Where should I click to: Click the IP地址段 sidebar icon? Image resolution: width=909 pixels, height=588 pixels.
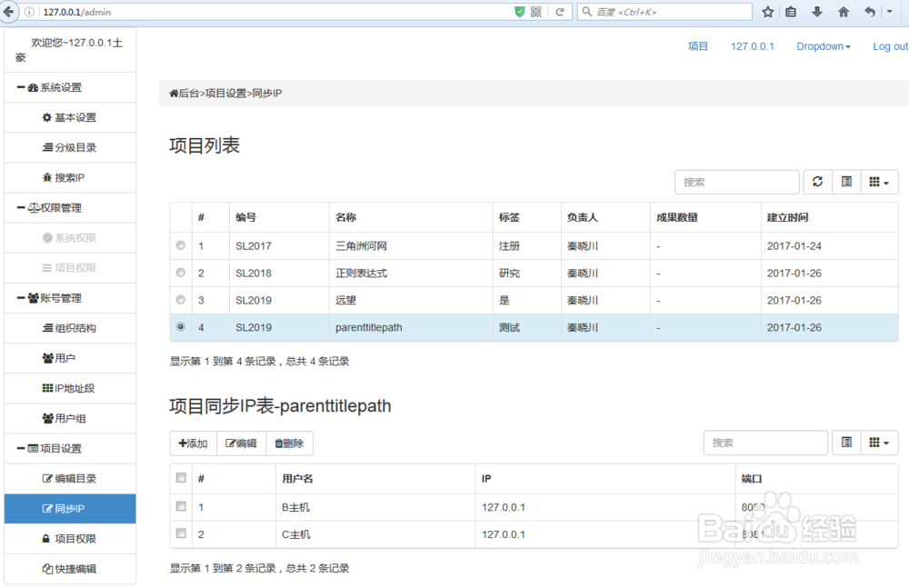[69, 388]
